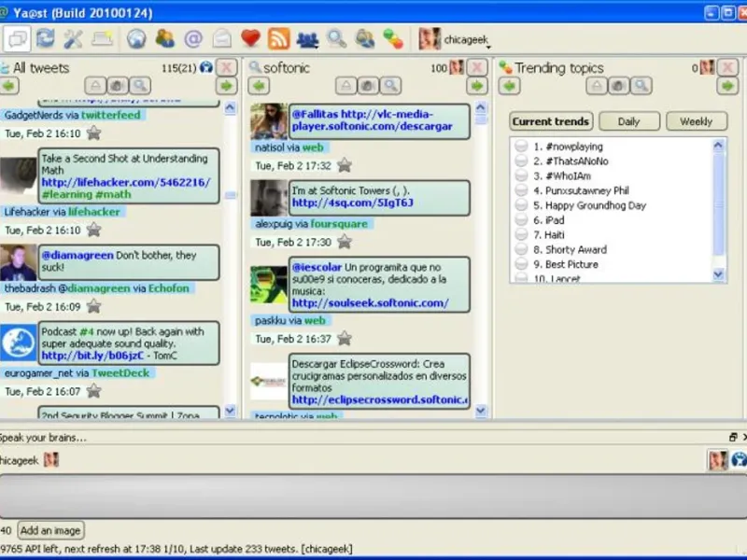
Task: Click the up-arrow button in softonic column header
Action: coord(345,86)
